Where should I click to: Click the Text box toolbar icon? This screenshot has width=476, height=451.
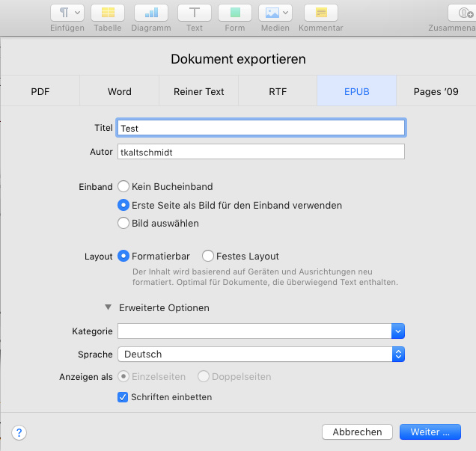click(195, 13)
